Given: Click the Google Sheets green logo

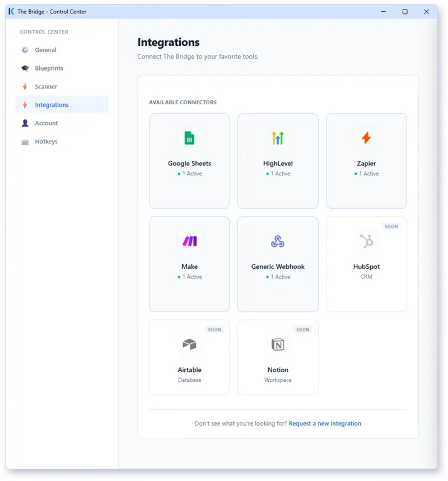Looking at the screenshot, I should 189,138.
